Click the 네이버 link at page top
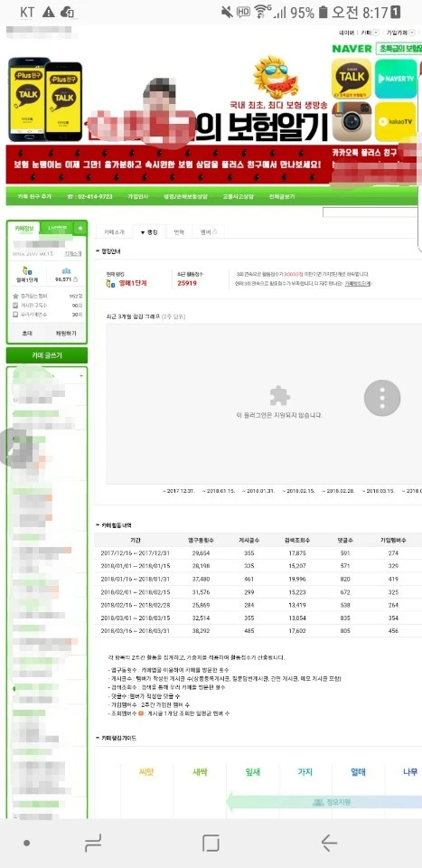This screenshot has width=422, height=868. (347, 33)
